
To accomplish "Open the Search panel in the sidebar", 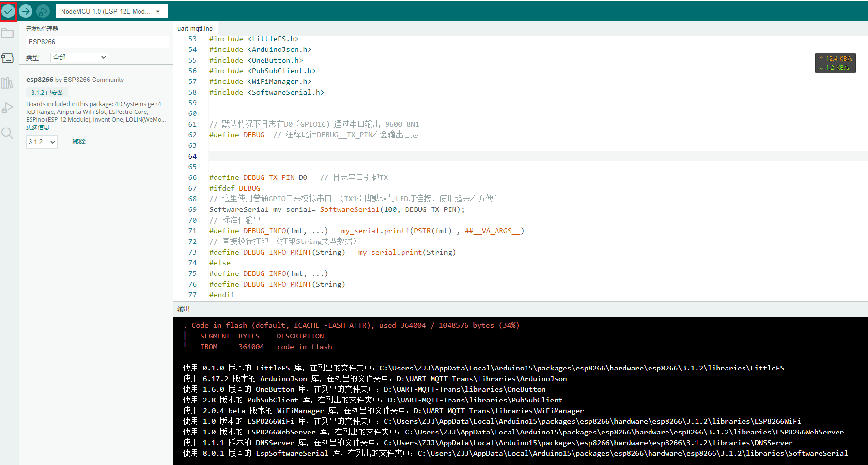I will click(x=7, y=133).
